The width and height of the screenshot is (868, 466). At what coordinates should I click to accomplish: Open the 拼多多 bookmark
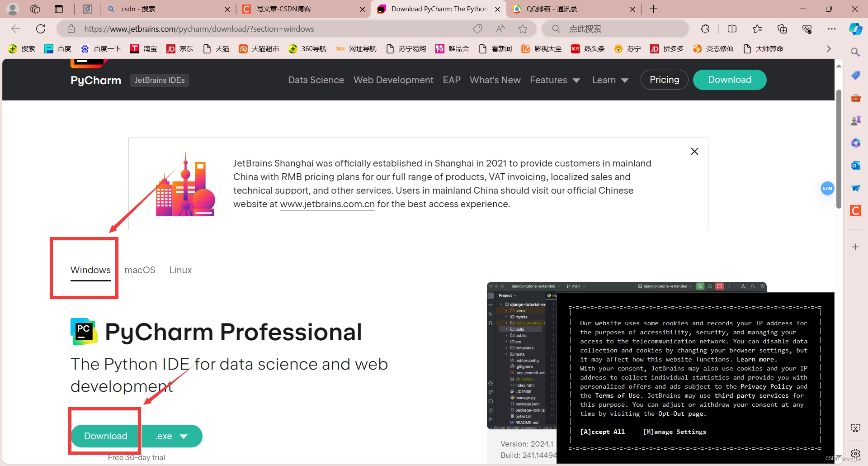click(667, 49)
